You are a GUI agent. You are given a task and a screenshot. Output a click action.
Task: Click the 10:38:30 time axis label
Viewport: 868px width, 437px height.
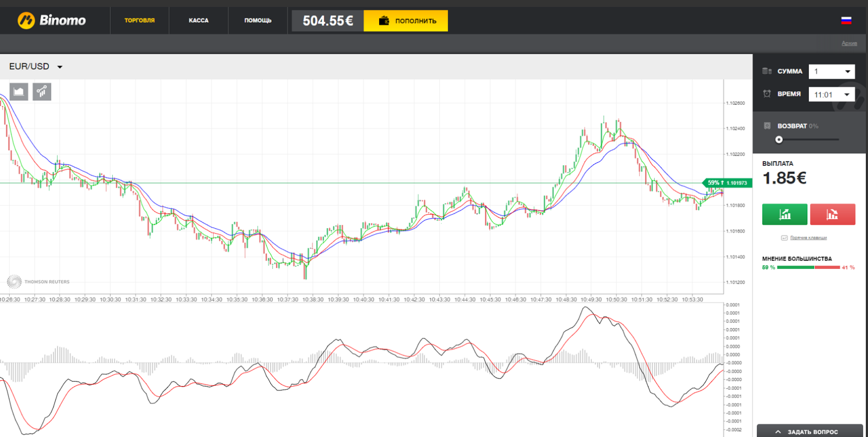[x=313, y=299]
